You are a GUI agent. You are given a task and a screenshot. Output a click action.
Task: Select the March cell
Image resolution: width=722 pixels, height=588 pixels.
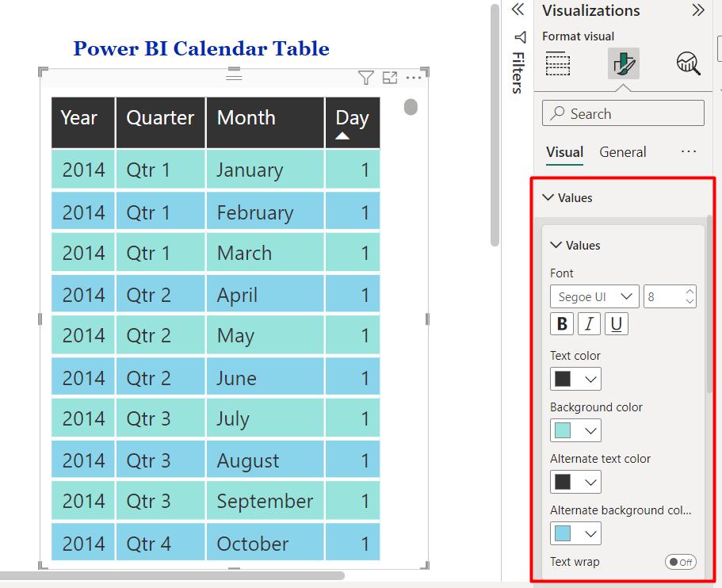[x=265, y=253]
